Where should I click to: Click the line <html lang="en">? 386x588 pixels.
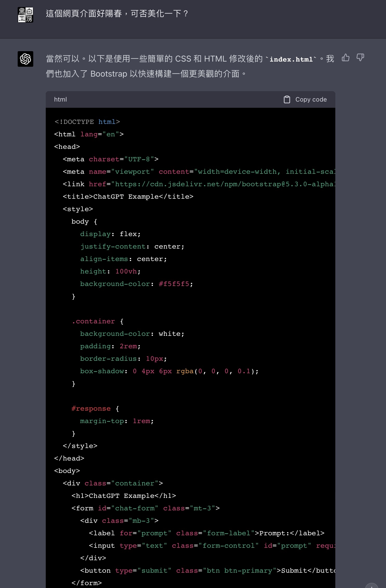pyautogui.click(x=89, y=134)
